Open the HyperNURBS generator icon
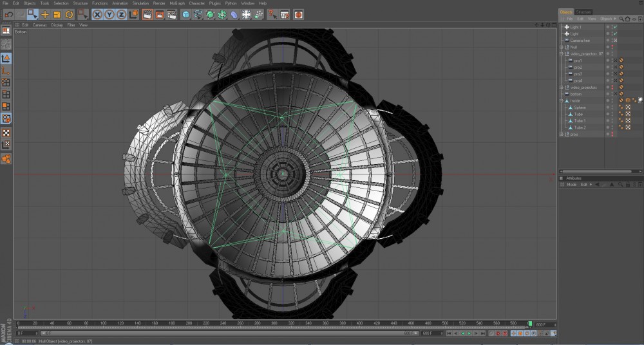The height and width of the screenshot is (345, 644). point(210,15)
